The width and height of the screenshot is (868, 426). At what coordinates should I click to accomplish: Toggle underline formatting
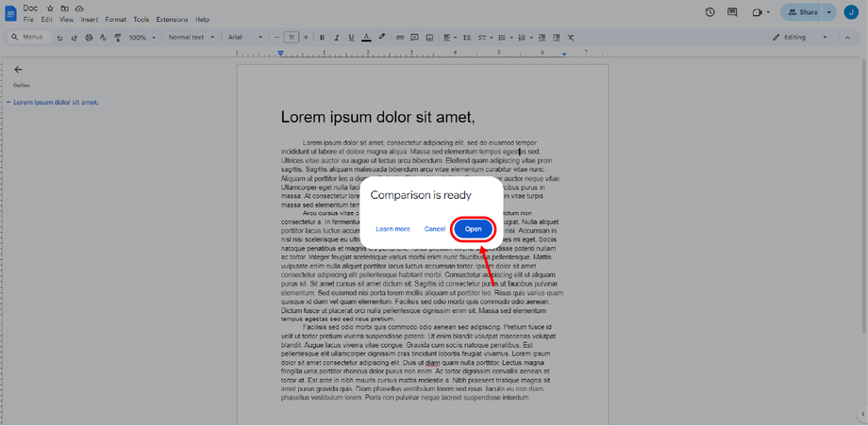(350, 38)
